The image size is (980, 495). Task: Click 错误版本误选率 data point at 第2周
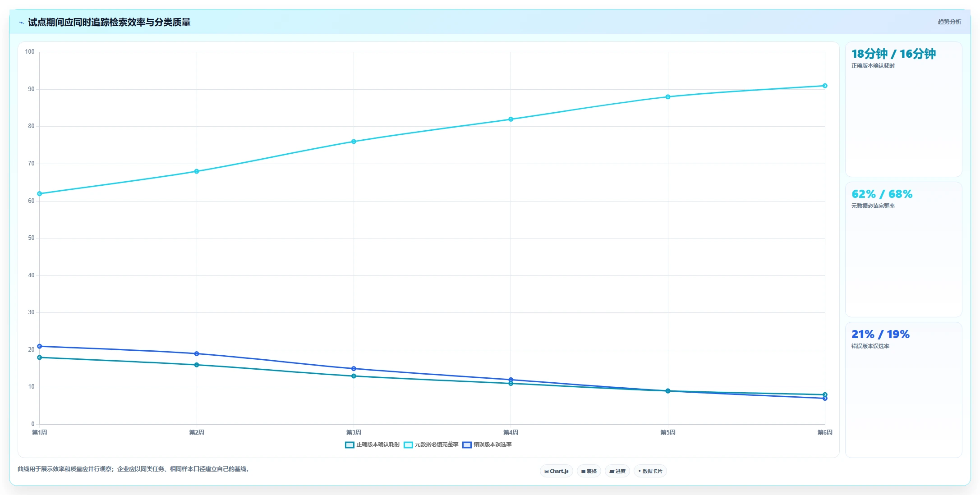point(197,354)
